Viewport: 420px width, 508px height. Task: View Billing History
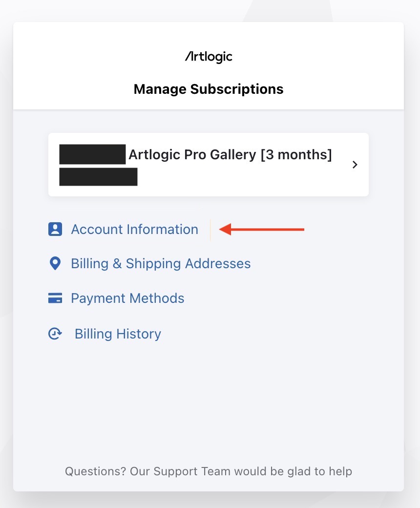pyautogui.click(x=118, y=334)
